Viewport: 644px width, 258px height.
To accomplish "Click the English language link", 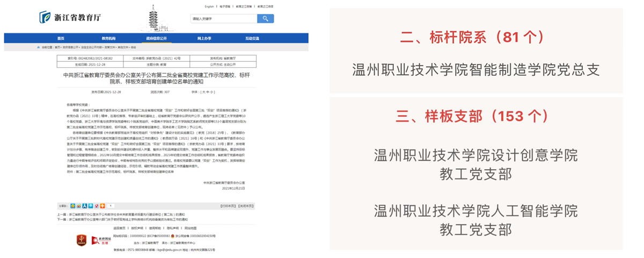I will pyautogui.click(x=209, y=6).
